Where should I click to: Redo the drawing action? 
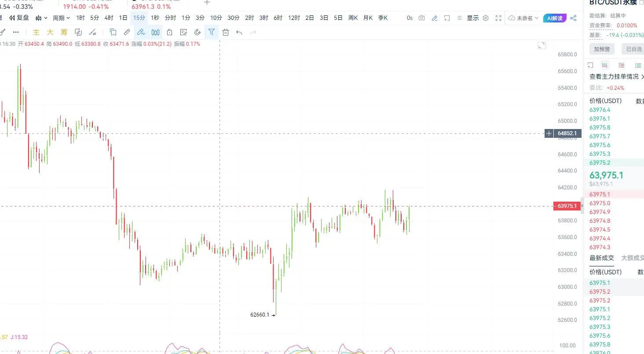click(x=253, y=32)
